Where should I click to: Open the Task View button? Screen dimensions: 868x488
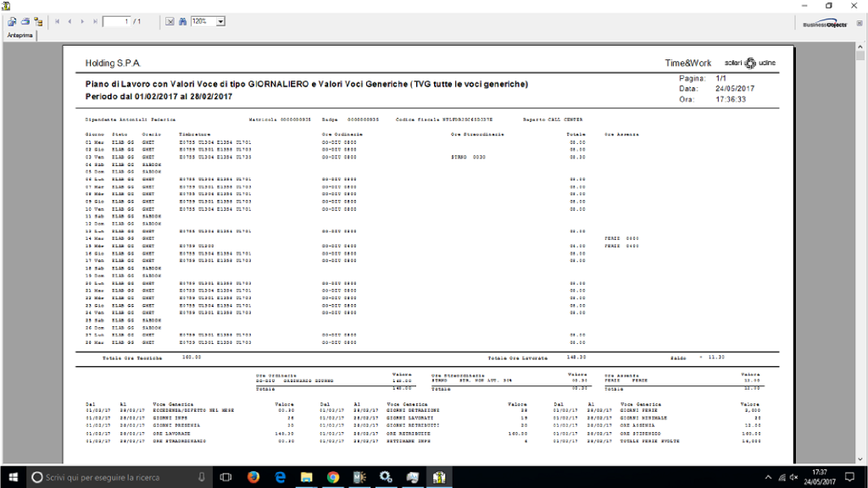tap(227, 478)
